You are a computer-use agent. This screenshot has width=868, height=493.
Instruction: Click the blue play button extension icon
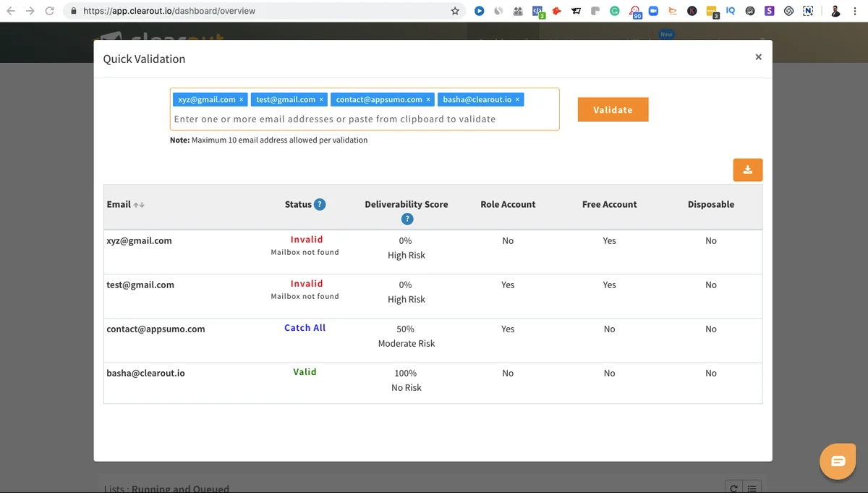[x=480, y=11]
